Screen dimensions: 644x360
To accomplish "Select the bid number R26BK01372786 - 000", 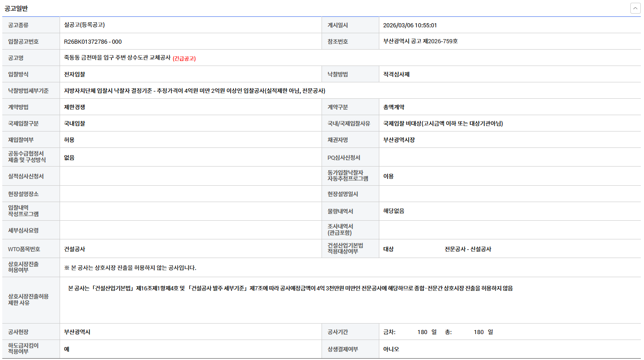I will [93, 41].
